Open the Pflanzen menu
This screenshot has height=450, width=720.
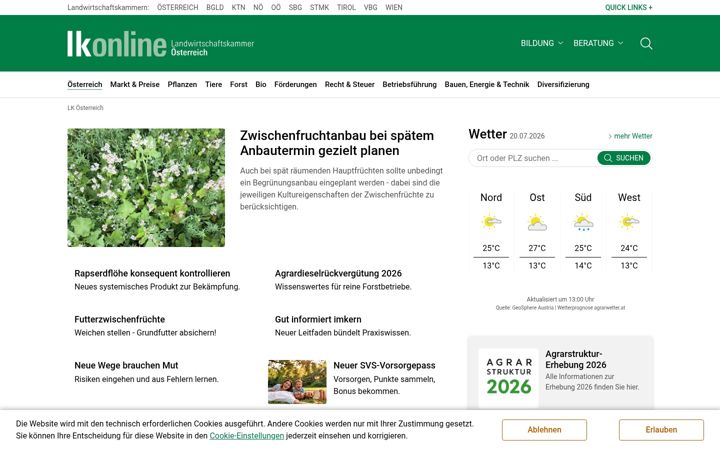click(182, 84)
